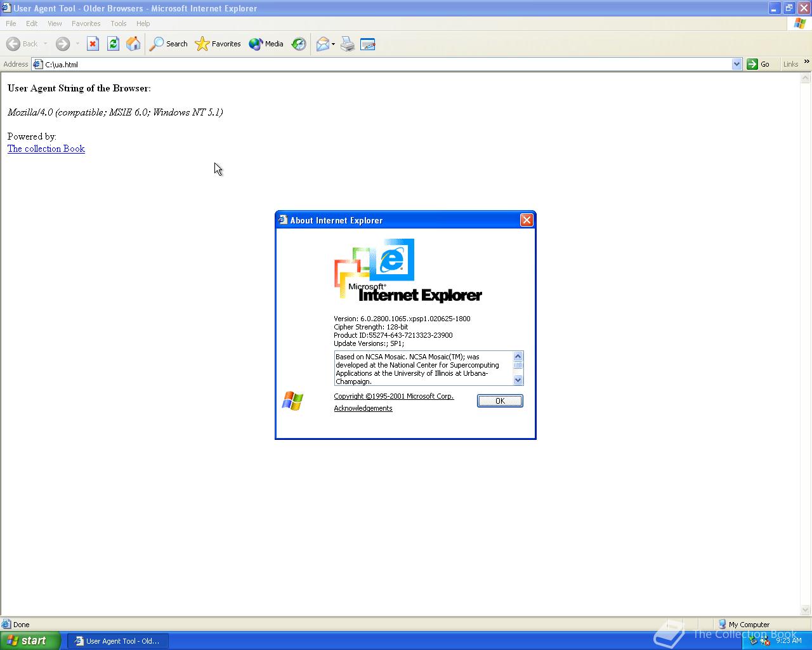Image resolution: width=812 pixels, height=650 pixels.
Task: Open the Media toolbar button
Action: [266, 44]
